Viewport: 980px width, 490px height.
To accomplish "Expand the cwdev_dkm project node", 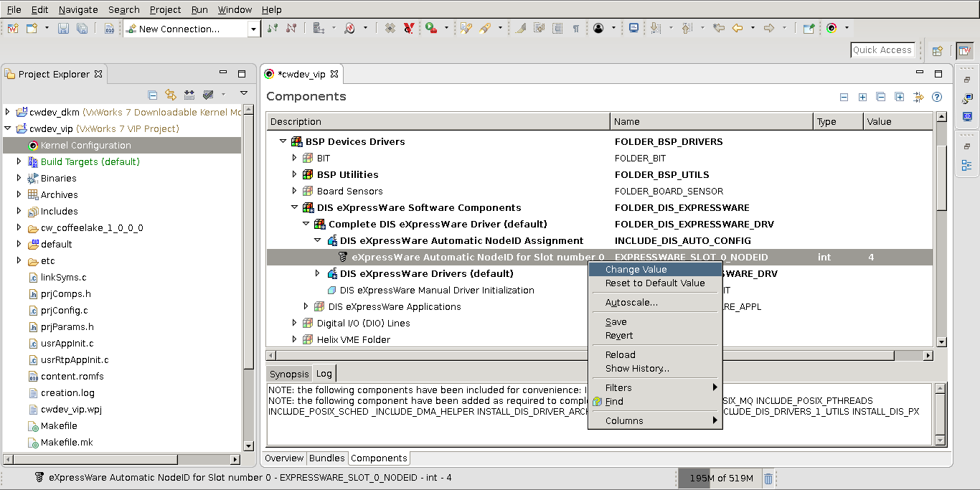I will [x=9, y=112].
